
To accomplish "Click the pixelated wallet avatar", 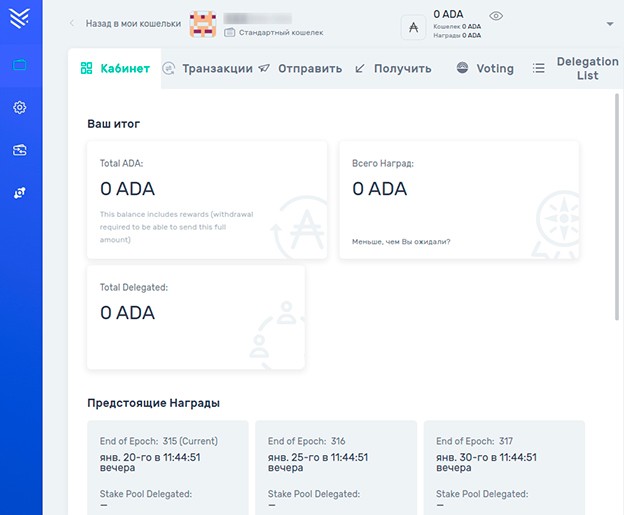I will pyautogui.click(x=203, y=24).
